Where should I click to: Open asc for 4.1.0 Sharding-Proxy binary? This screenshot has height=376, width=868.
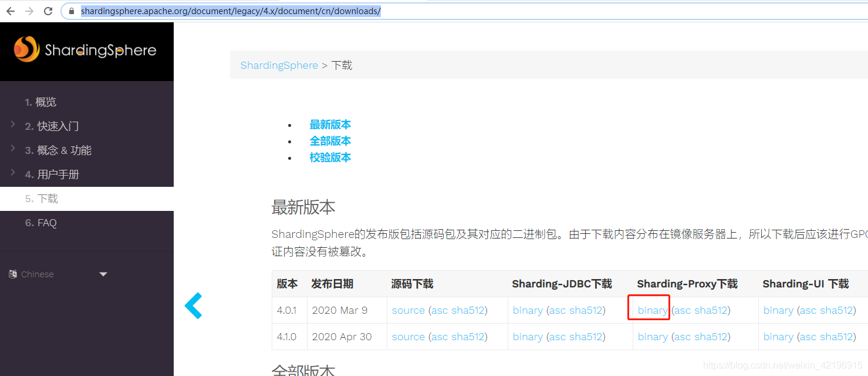(683, 337)
